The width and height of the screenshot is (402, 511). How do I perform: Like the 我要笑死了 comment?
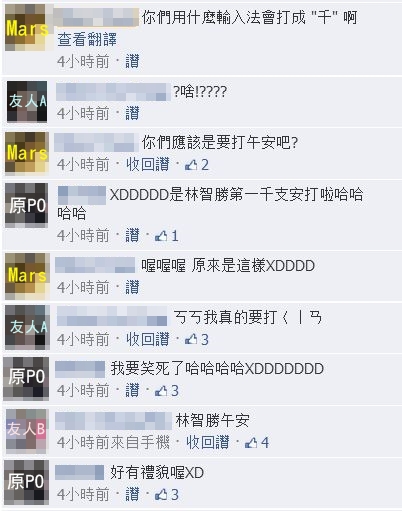pyautogui.click(x=132, y=391)
